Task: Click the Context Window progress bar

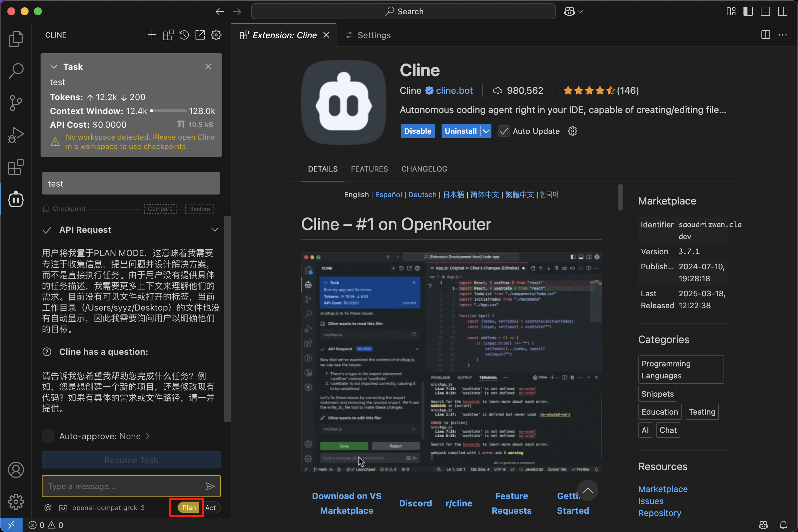Action: 168,111
